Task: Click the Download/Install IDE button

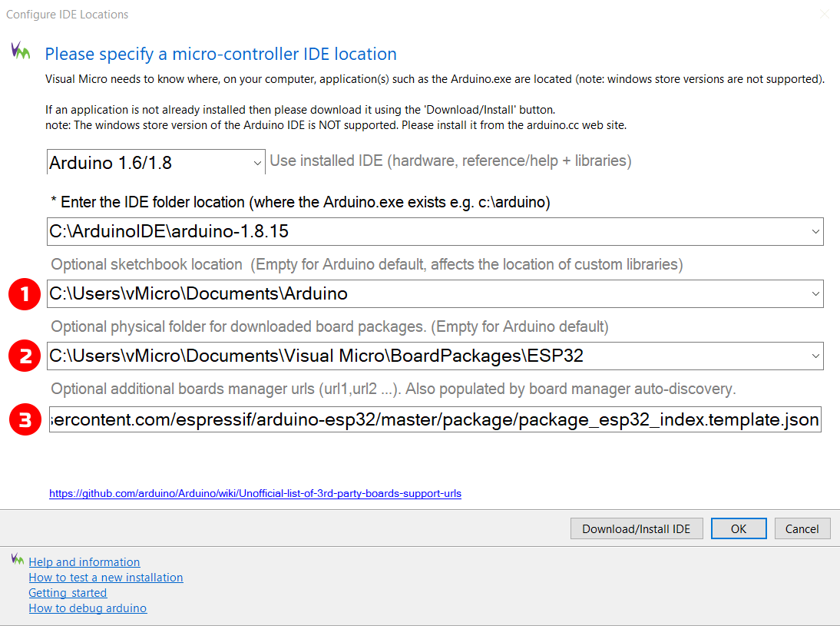Action: click(x=637, y=528)
